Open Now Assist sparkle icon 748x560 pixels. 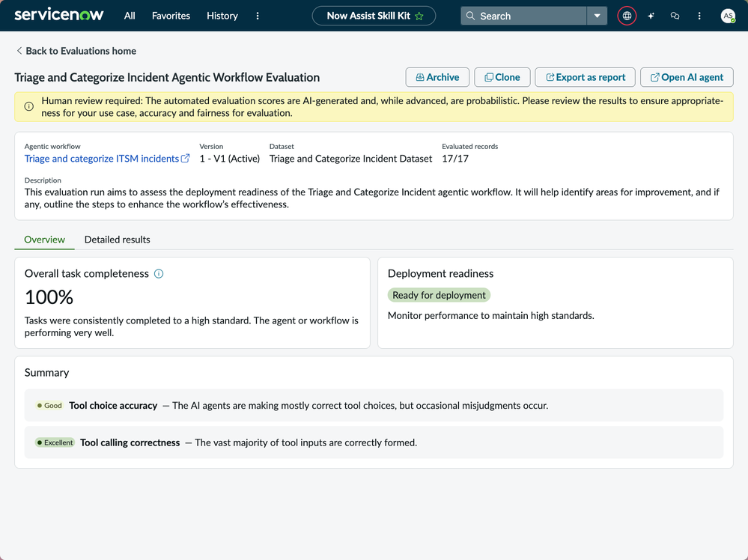(651, 16)
